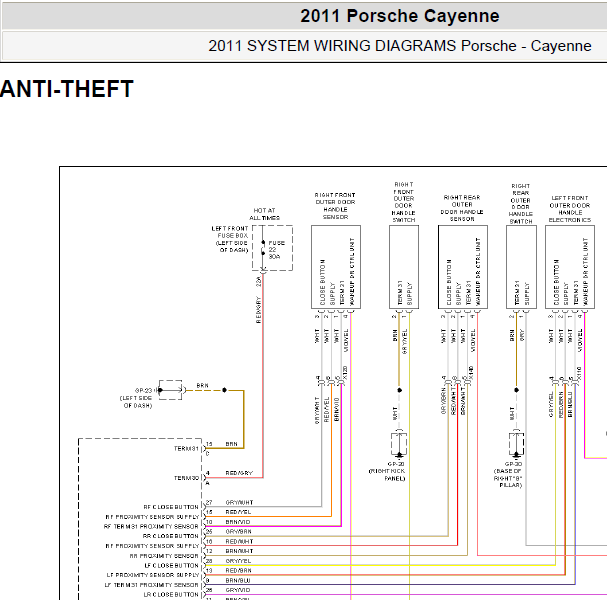Image resolution: width=607 pixels, height=600 pixels.
Task: Click 'GRY/VIO' wire label beside pin 26
Action: 238,590
